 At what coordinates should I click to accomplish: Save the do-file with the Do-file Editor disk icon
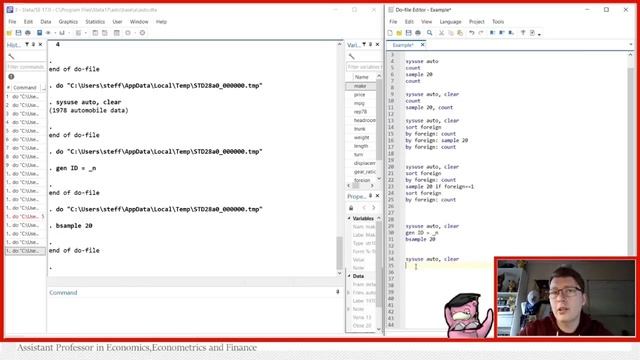409,33
